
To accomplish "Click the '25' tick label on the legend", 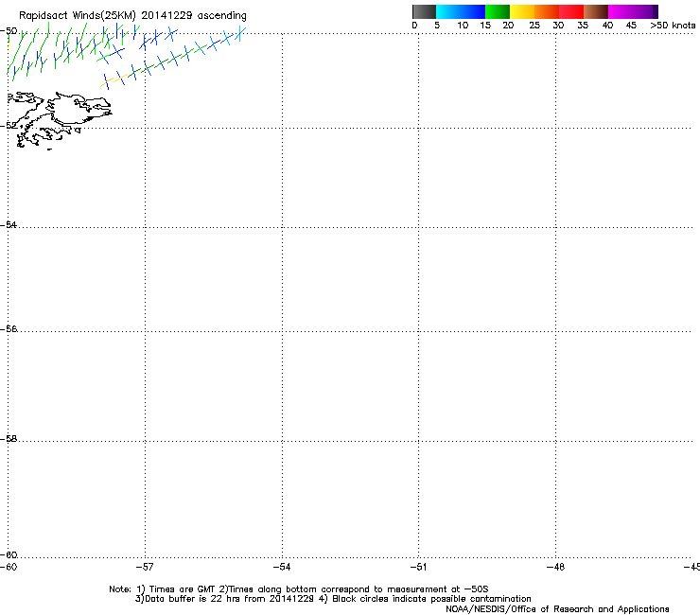I will pyautogui.click(x=534, y=26).
